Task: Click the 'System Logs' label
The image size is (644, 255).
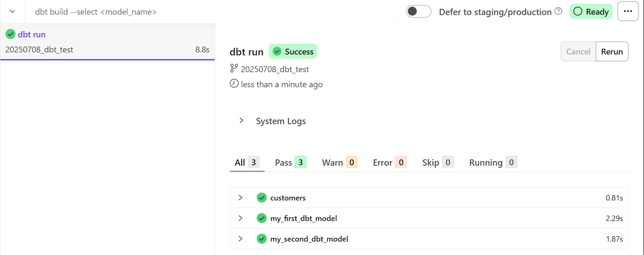Action: coord(281,121)
